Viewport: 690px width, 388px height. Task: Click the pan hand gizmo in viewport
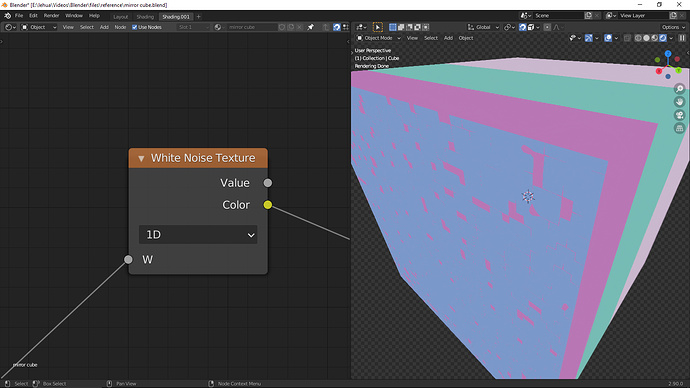click(x=679, y=102)
